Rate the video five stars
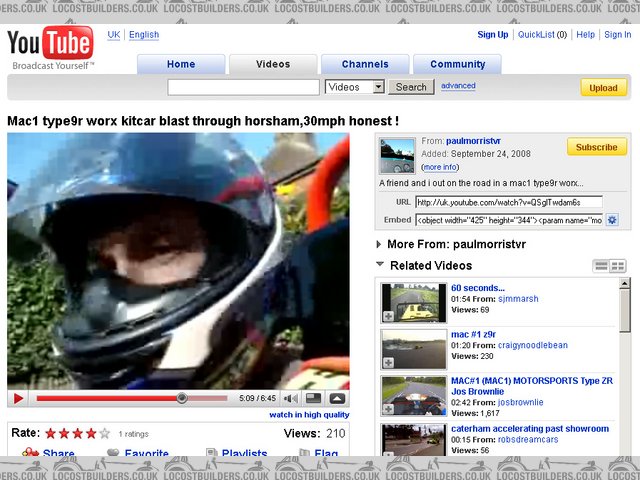The width and height of the screenshot is (640, 480). [104, 433]
